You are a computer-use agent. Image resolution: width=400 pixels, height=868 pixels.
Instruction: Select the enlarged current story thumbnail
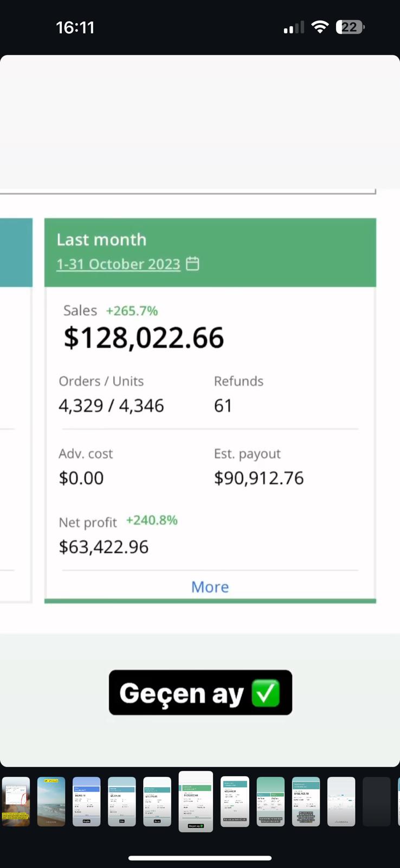tap(196, 801)
